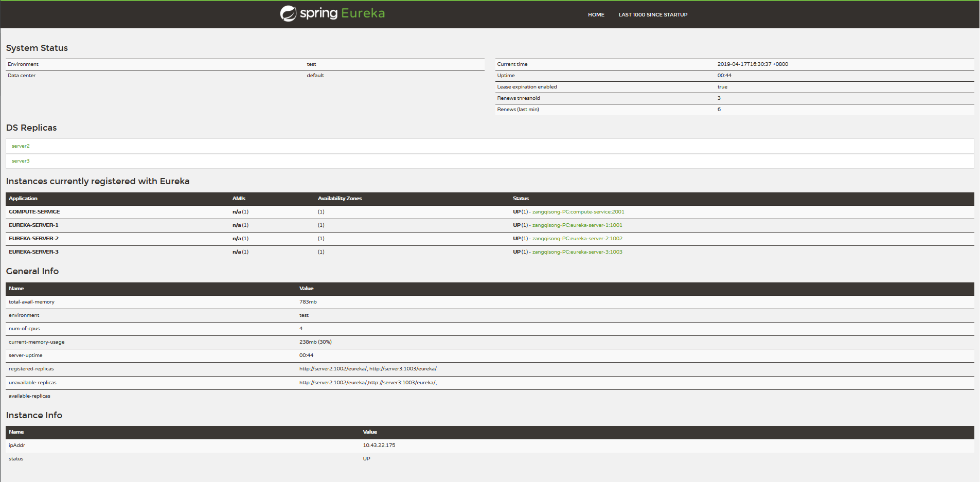Viewport: 980px width, 482px height.
Task: Click the server-uptime row name
Action: (x=26, y=355)
